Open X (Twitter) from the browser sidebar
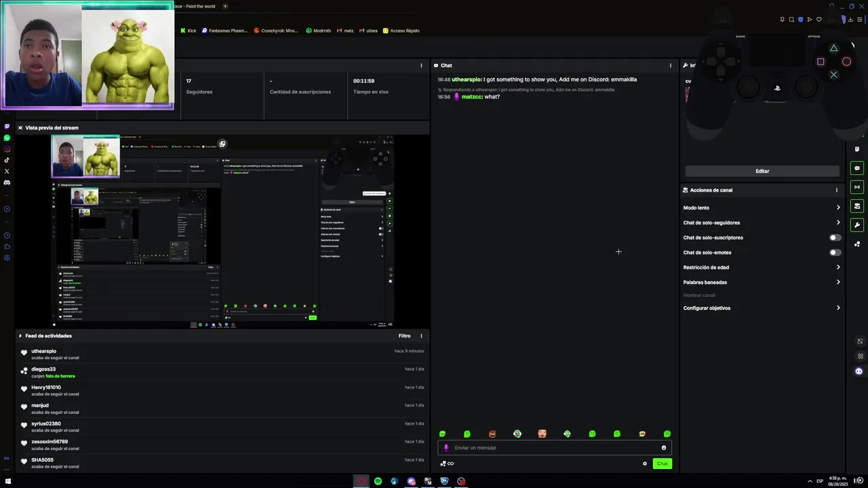The image size is (868, 488). pos(7,171)
